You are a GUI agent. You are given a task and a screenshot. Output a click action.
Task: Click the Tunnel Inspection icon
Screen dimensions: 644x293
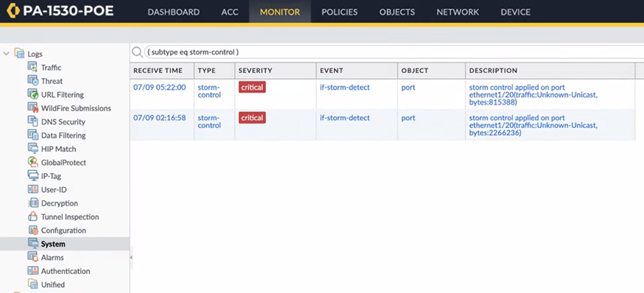(x=33, y=216)
